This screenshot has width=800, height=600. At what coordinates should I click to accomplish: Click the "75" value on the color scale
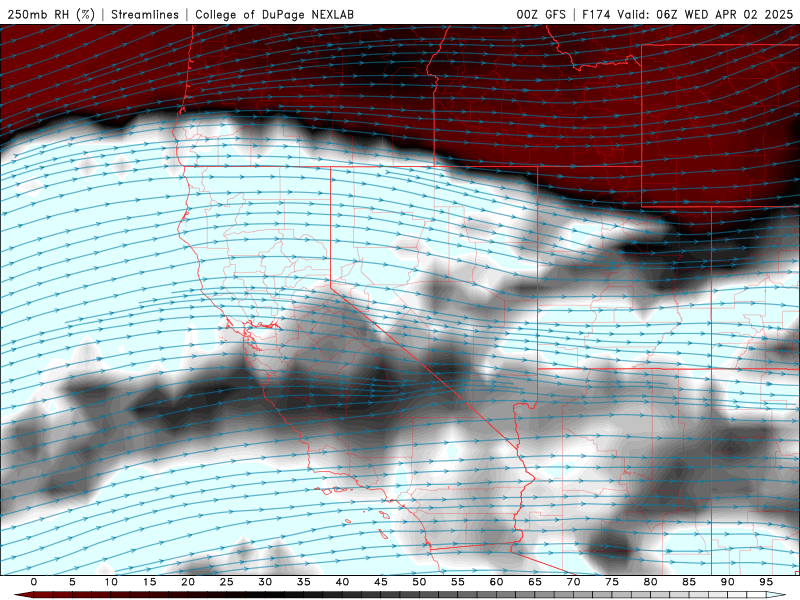click(x=612, y=582)
